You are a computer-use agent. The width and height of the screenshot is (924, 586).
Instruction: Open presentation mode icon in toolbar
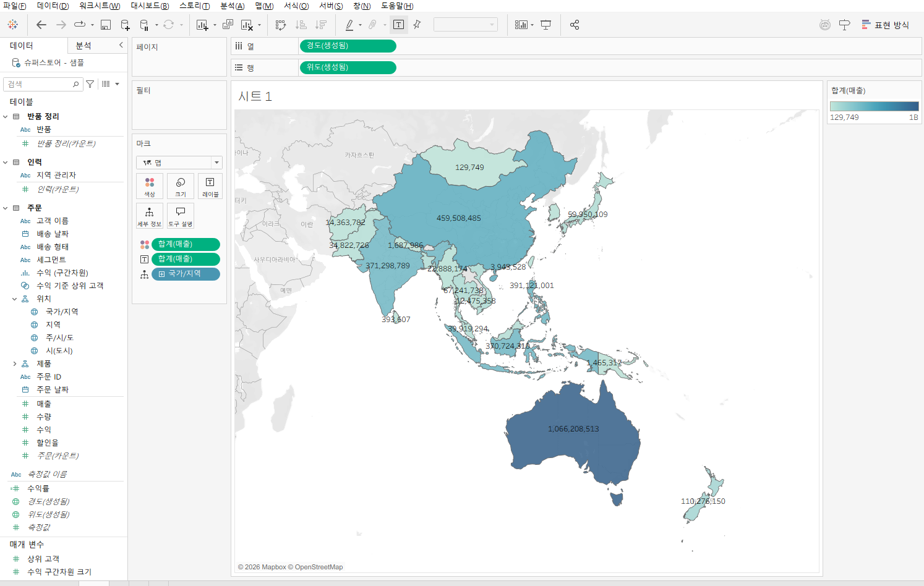click(x=546, y=25)
